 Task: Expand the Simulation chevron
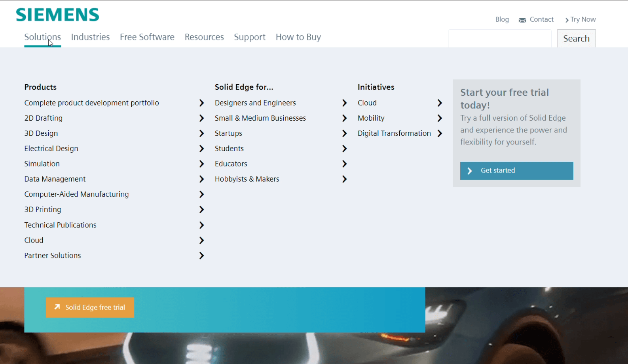(201, 164)
